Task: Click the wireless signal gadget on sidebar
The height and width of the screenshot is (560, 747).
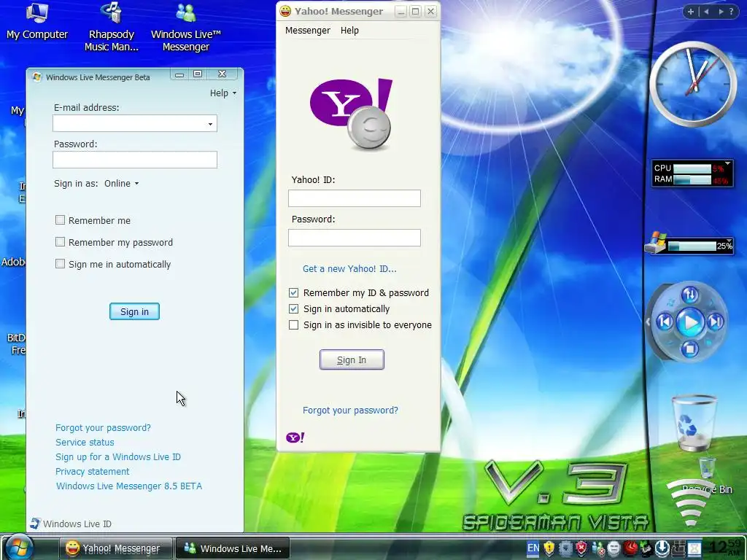Action: coord(689,502)
